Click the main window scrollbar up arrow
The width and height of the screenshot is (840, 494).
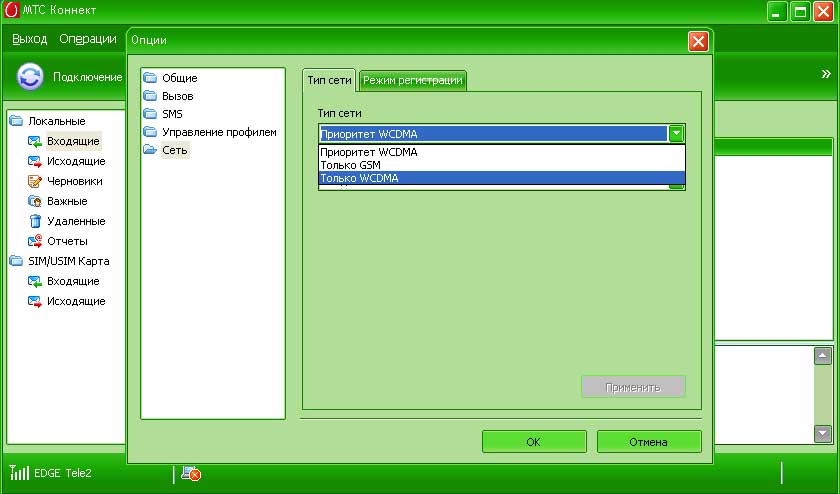[x=822, y=356]
